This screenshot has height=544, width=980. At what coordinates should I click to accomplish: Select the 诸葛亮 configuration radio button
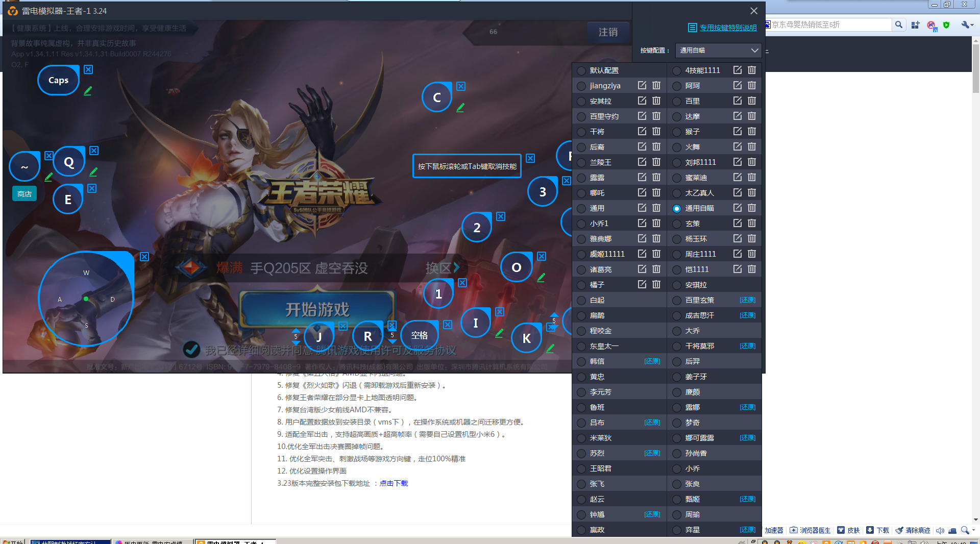pos(581,269)
